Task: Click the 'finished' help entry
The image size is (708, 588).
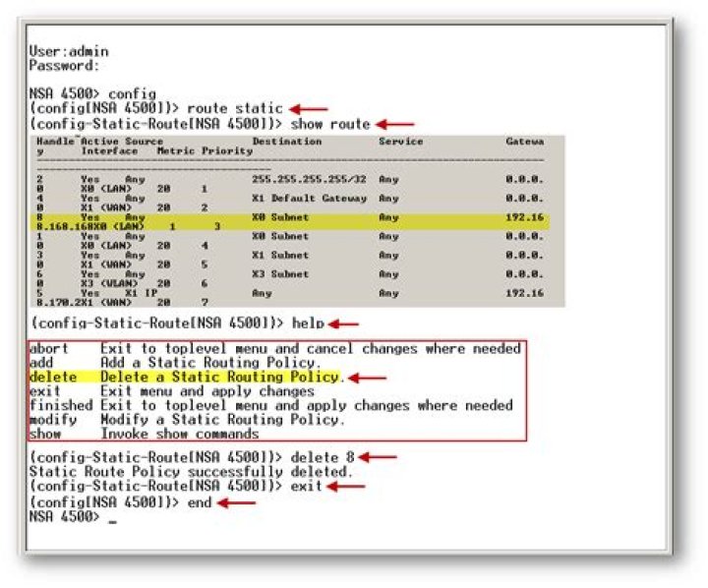Action: click(61, 405)
